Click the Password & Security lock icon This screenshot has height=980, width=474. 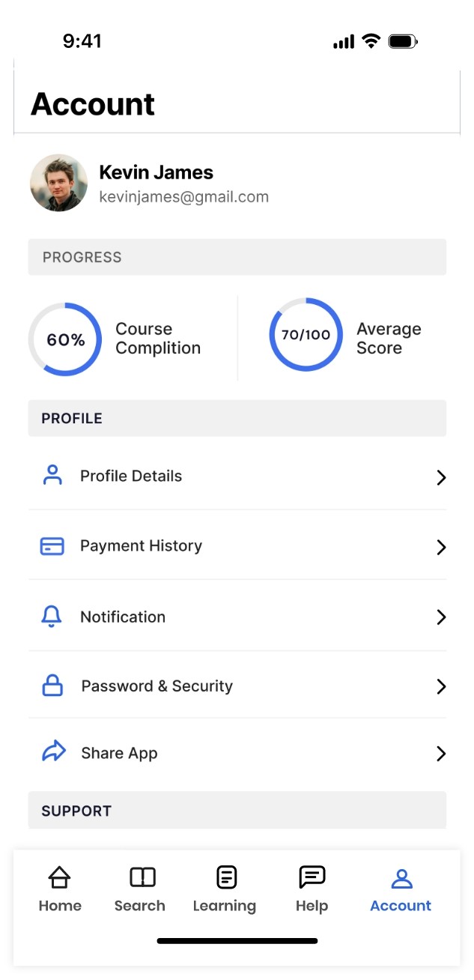coord(52,686)
